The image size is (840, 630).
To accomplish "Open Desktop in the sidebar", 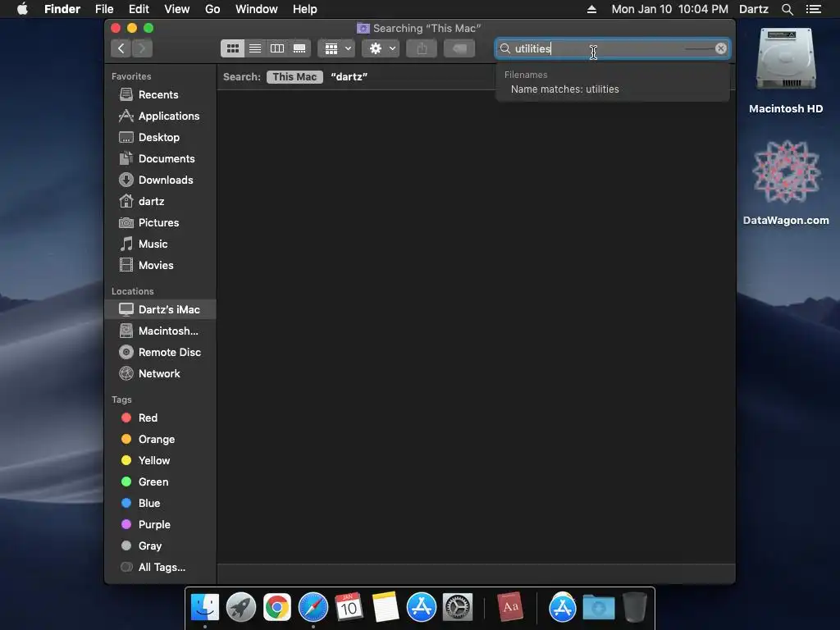I will [160, 138].
